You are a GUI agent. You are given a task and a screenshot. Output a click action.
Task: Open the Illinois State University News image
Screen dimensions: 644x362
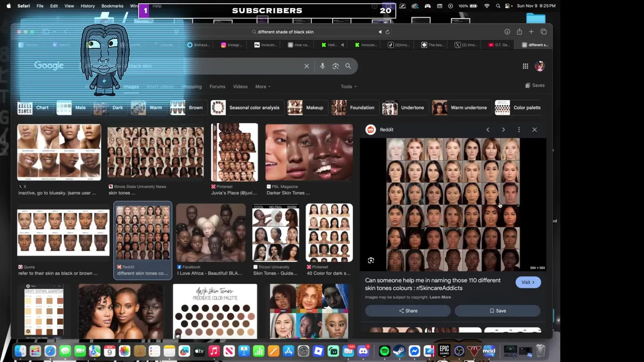click(155, 153)
